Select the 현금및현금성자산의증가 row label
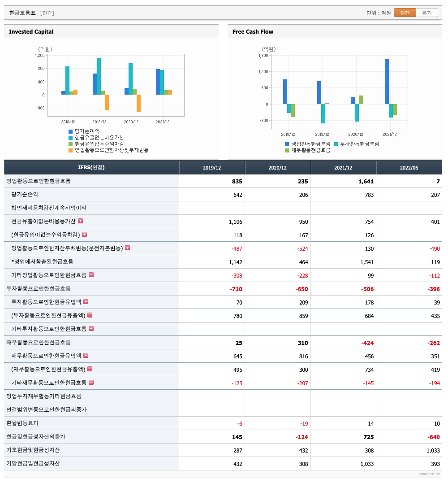The width and height of the screenshot is (448, 483). click(x=36, y=436)
